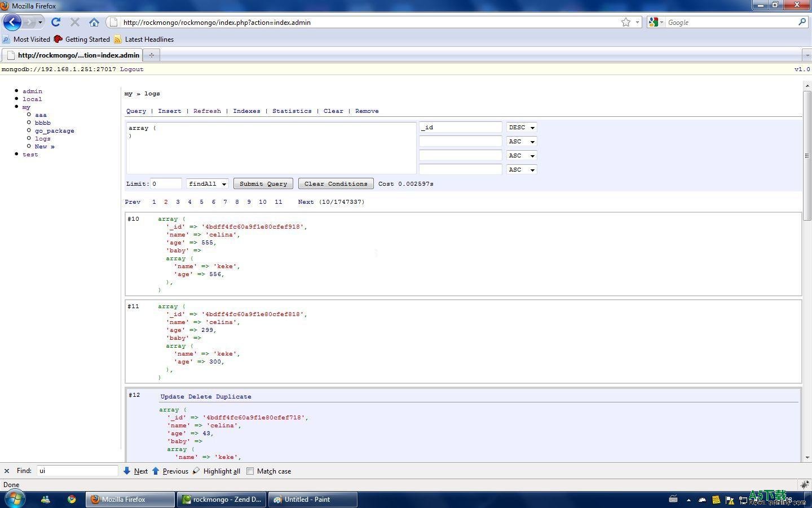Open the Windows Start orb
Image resolution: width=812 pixels, height=508 pixels.
click(x=15, y=499)
